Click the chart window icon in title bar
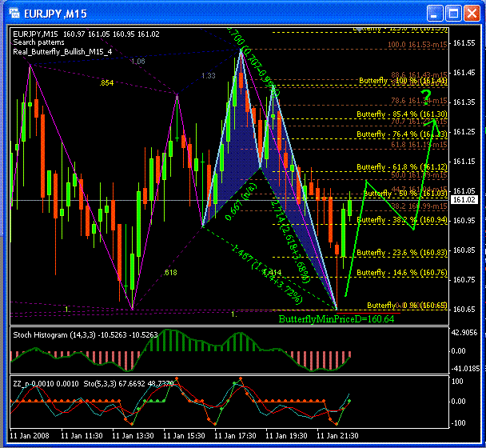The height and width of the screenshot is (448, 486). coord(14,14)
